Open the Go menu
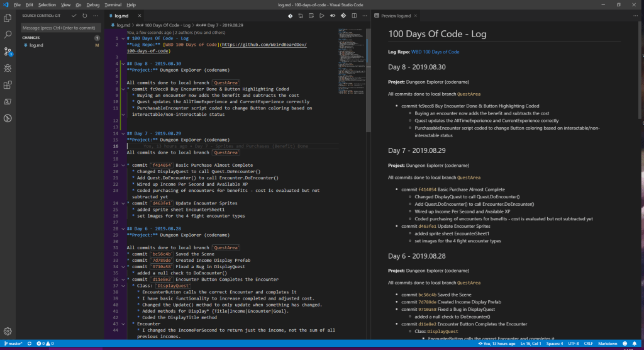This screenshot has height=350, width=644. [79, 5]
